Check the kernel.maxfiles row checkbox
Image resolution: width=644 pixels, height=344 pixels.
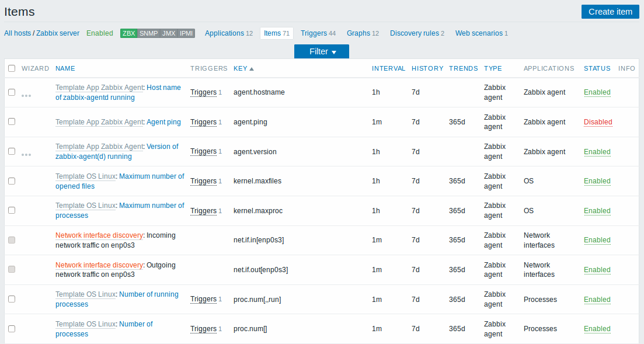tap(12, 181)
